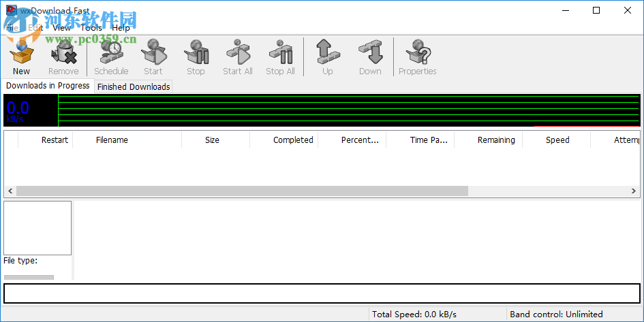Click the horizontal scrollbar left arrow
Image resolution: width=644 pixels, height=322 pixels.
click(10, 191)
